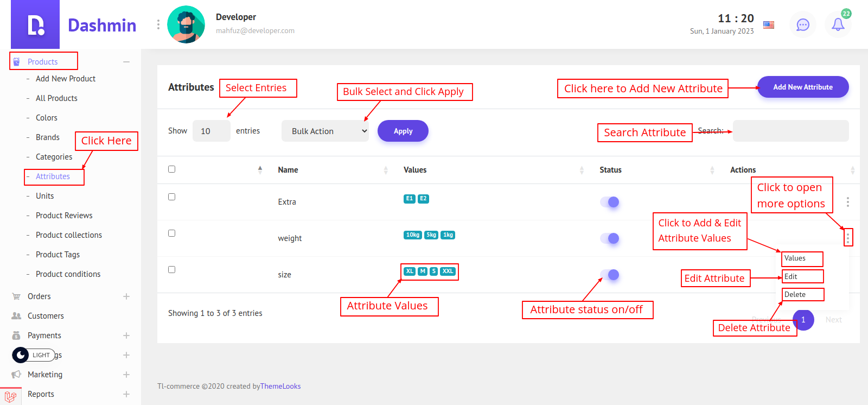868x405 pixels.
Task: Toggle the dark/light mode switch
Action: pyautogui.click(x=33, y=355)
